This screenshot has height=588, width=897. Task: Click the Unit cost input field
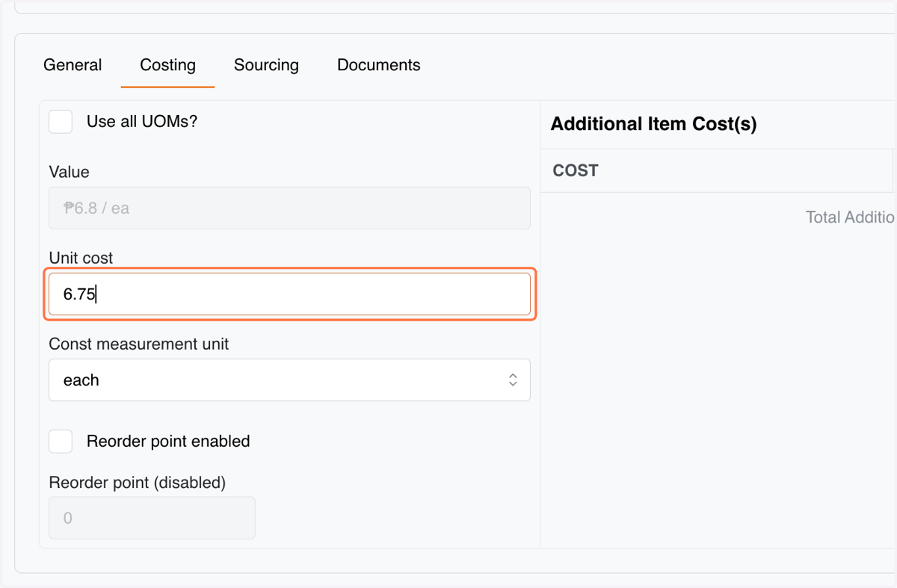[289, 294]
